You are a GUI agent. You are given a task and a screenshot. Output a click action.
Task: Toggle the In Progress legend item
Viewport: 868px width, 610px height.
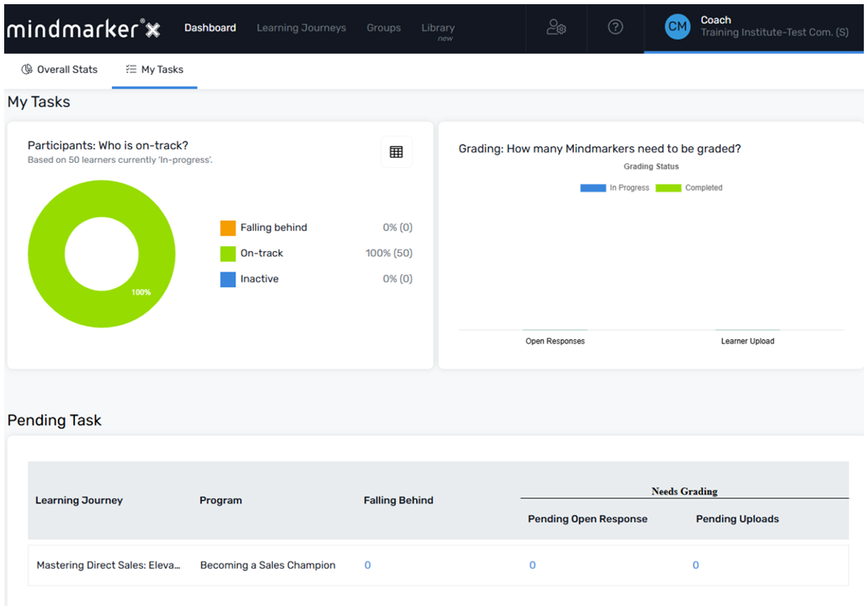pyautogui.click(x=614, y=187)
